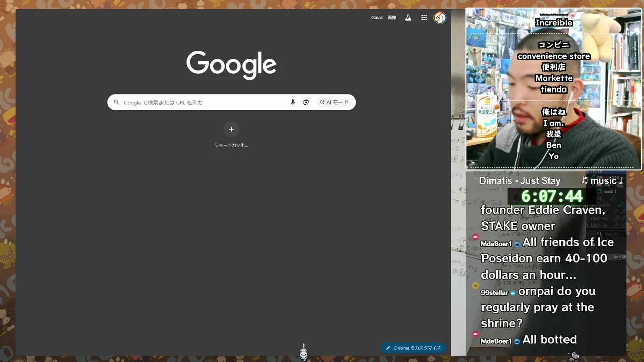
Task: Click the music label in overlay
Action: click(x=602, y=180)
